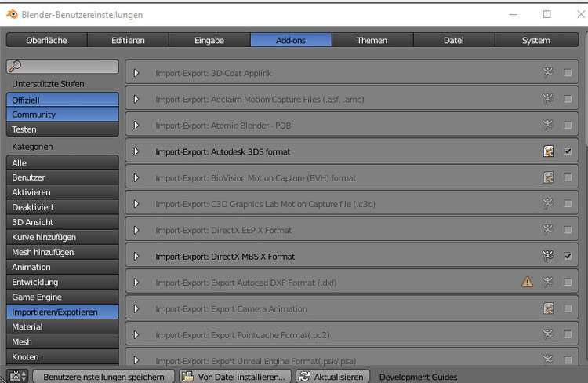
Task: Expand the Atomic Blender - PDB details
Action: (136, 126)
